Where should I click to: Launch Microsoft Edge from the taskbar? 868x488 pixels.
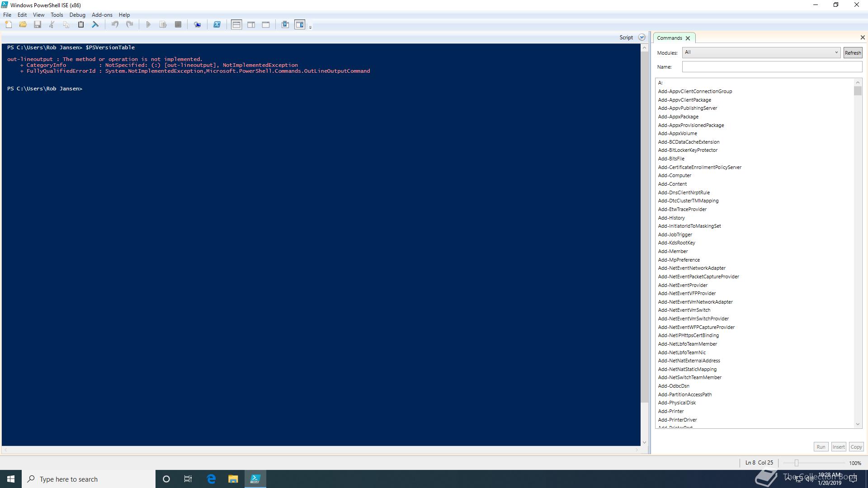click(211, 479)
